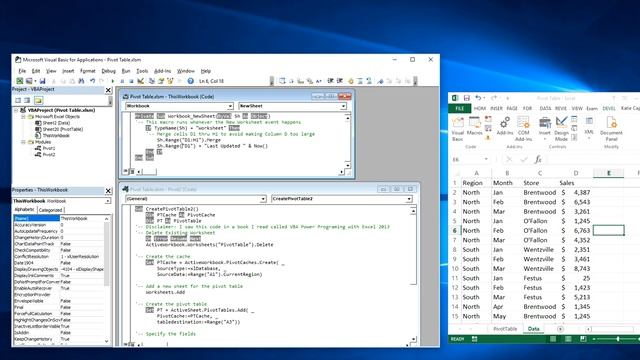Click macro recording icon in Excel status bar
Image resolution: width=640 pixels, height=360 pixels.
coord(474,339)
